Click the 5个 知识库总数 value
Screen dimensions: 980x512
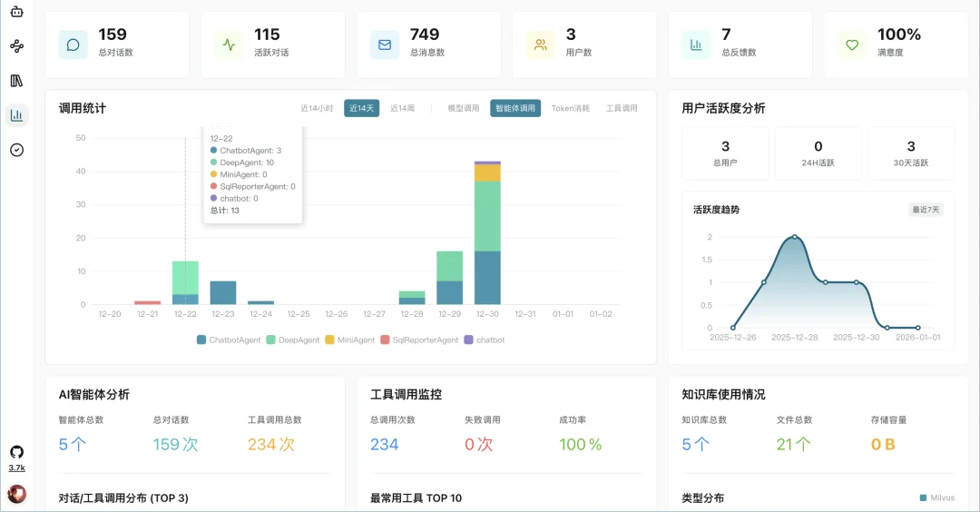[696, 445]
